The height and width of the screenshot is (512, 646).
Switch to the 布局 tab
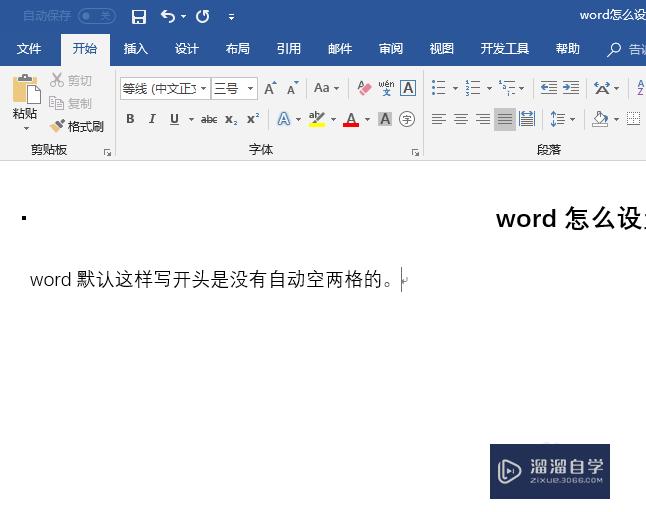[x=238, y=49]
